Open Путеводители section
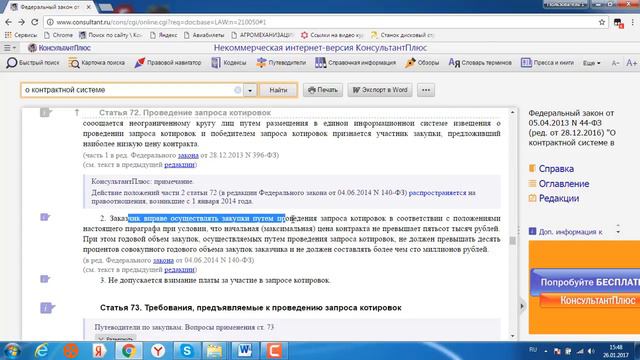Screen dimensions: 640x360 (281, 63)
